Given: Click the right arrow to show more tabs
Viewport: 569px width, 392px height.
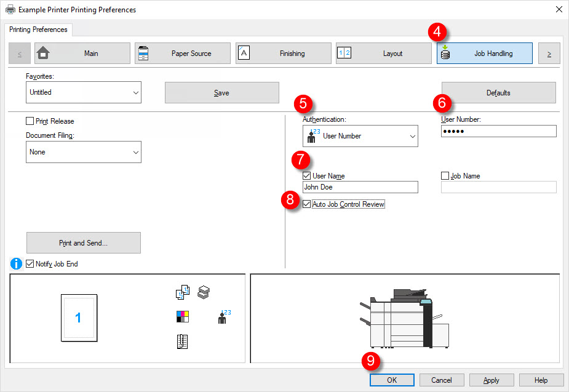Looking at the screenshot, I should (x=549, y=53).
